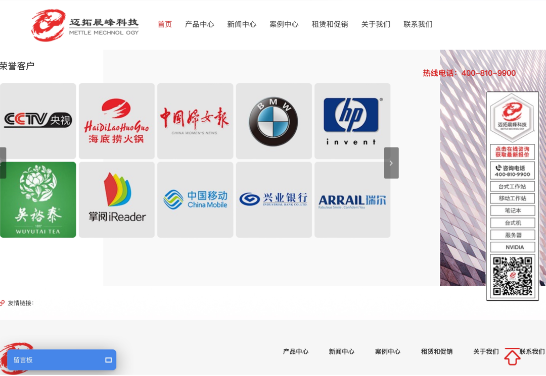Open the 租赁和促销 header menu item
This screenshot has width=546, height=376.
[330, 24]
